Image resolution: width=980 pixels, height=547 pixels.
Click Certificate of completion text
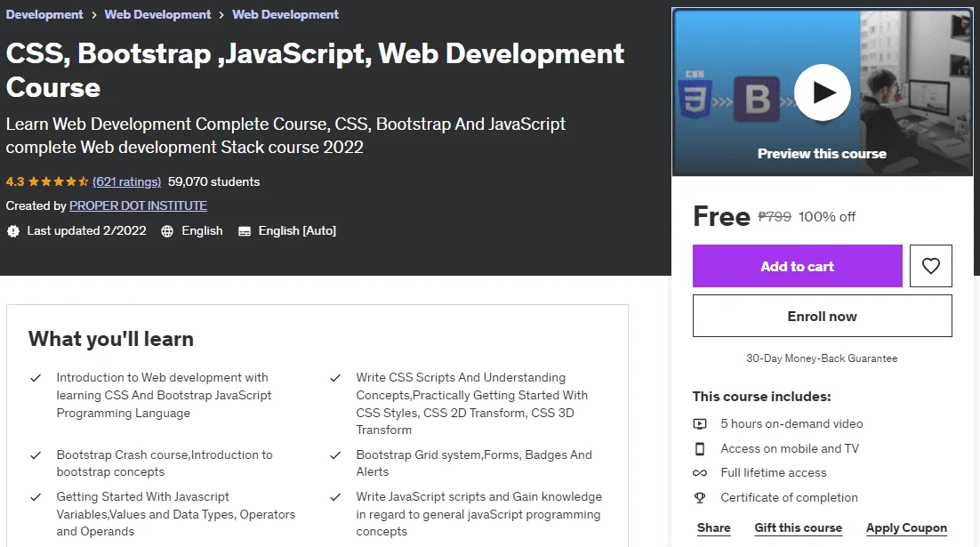[x=790, y=497]
